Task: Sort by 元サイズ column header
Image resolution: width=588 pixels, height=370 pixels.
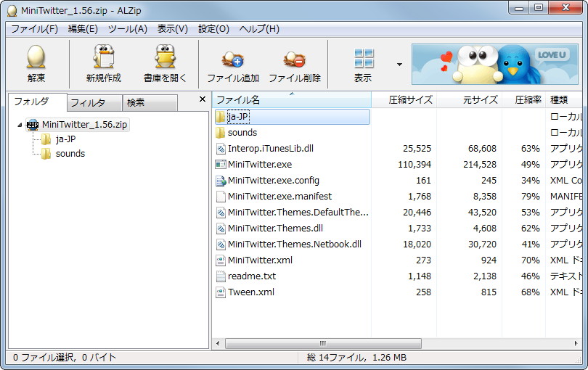Action: (x=470, y=99)
